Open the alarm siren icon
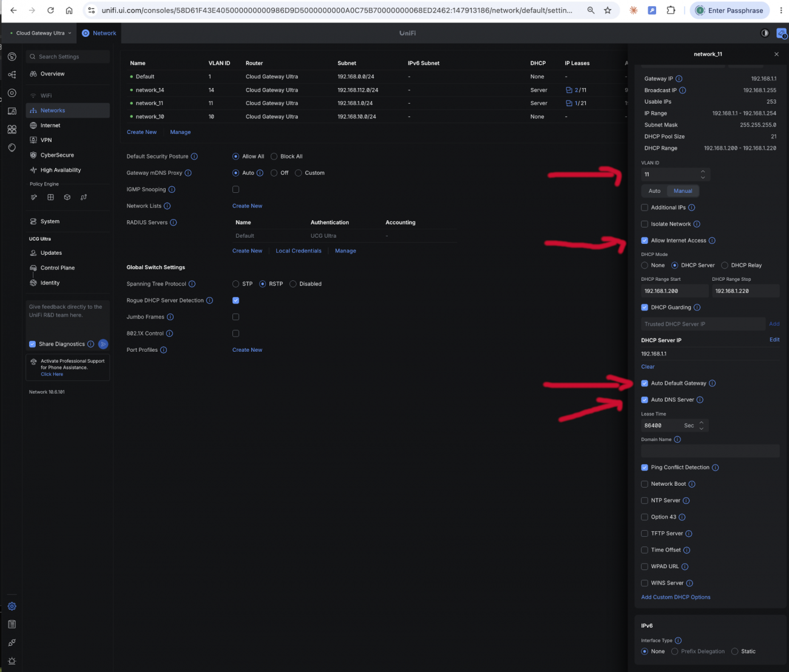This screenshot has width=789, height=672. coord(12,661)
